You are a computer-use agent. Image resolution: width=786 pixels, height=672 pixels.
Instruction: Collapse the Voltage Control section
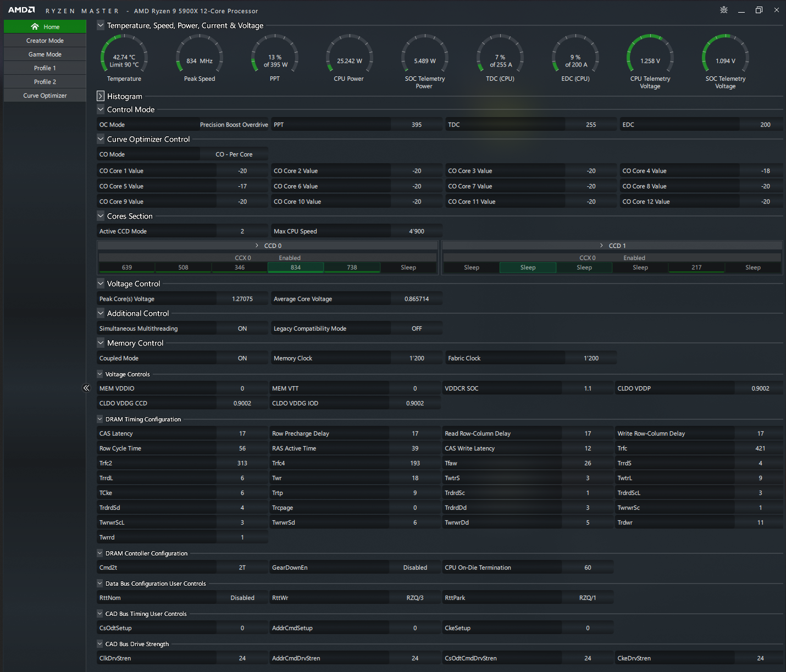tap(101, 284)
